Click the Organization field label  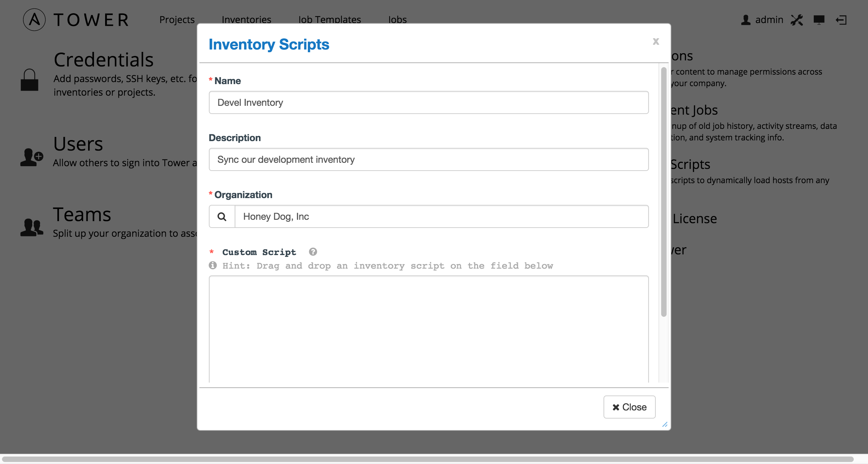[243, 195]
